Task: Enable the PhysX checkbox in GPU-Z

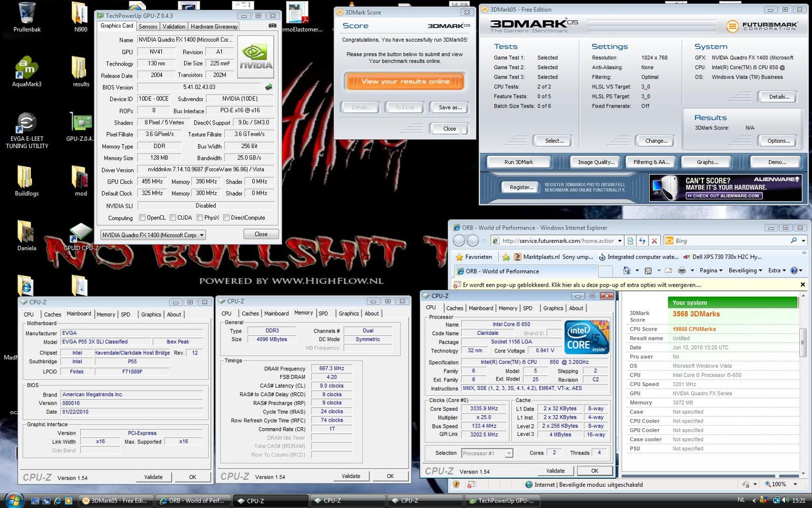Action: pos(200,218)
